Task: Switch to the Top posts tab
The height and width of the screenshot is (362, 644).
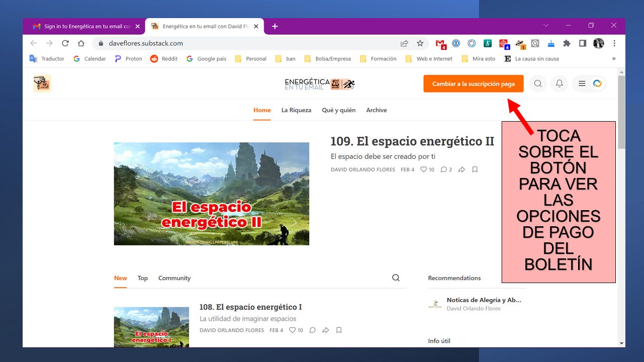Action: [143, 278]
